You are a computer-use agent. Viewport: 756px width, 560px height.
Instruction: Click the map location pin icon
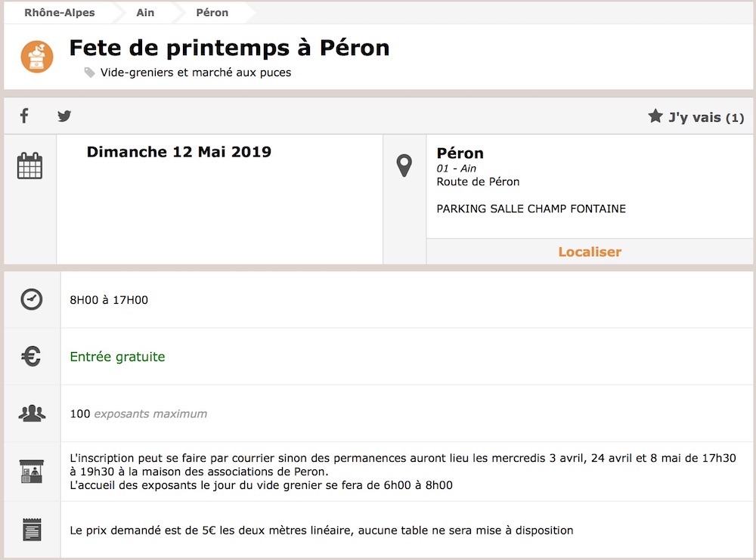(x=405, y=166)
